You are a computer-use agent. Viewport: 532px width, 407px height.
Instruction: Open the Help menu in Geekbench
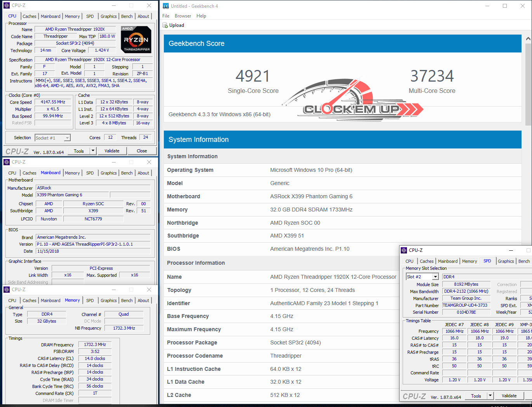(201, 16)
